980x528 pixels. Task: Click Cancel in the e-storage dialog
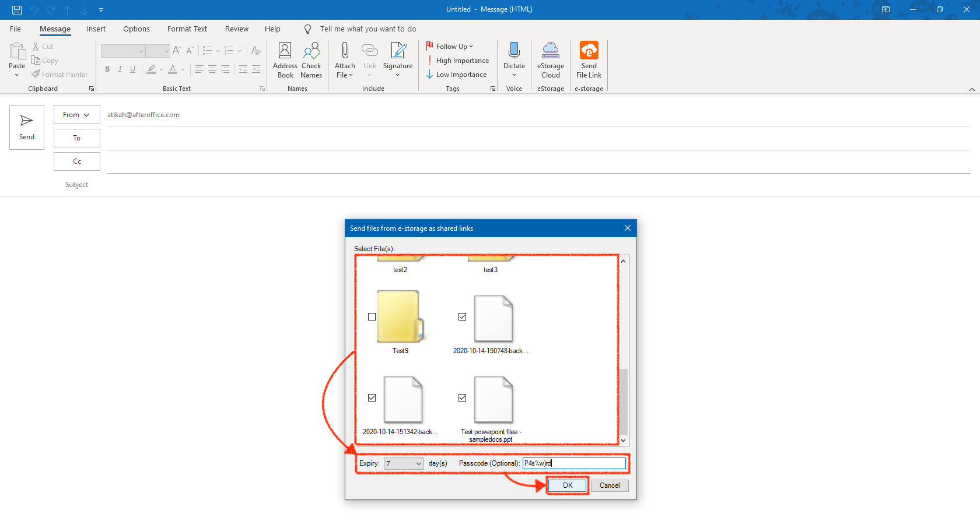(610, 485)
